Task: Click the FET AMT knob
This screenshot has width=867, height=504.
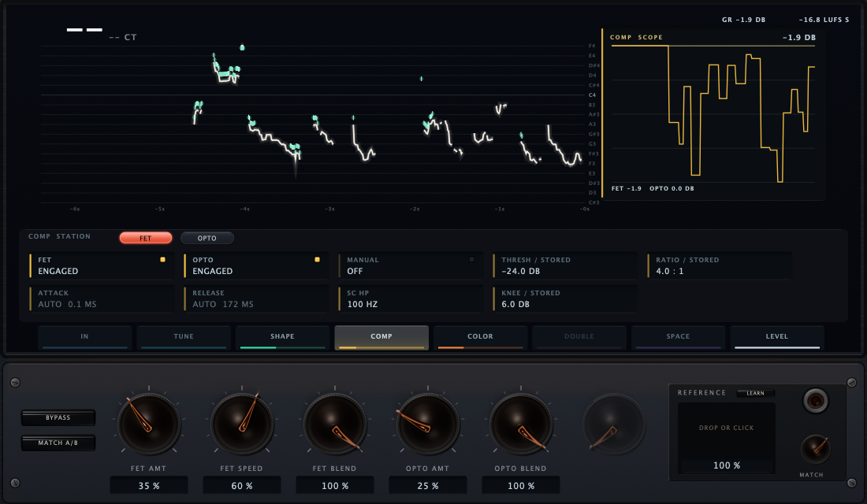Action: 149,424
